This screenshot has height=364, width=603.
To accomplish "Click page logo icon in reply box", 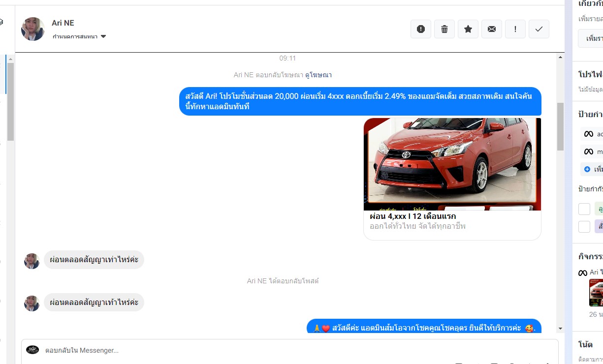I will coord(32,350).
